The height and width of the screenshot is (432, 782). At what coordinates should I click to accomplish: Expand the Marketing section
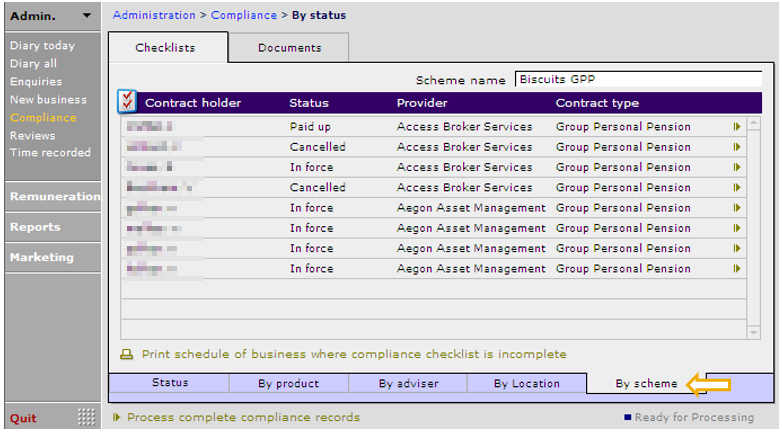[53, 257]
